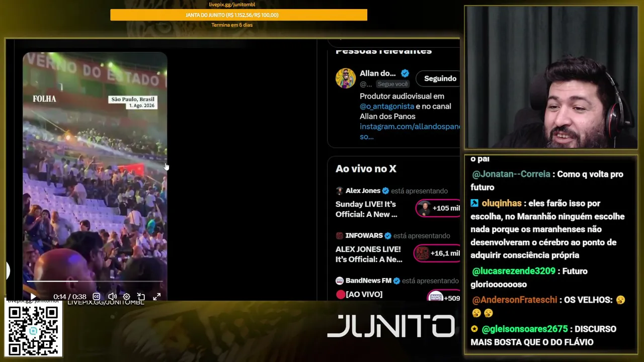Expand the video to fullscreen
Viewport: 644px width, 362px height.
pos(157,297)
